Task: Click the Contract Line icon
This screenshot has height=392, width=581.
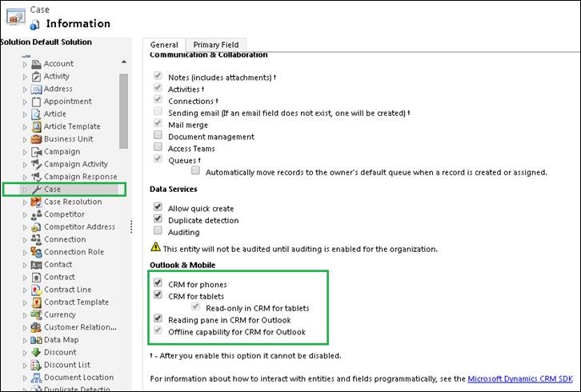Action: [x=36, y=290]
